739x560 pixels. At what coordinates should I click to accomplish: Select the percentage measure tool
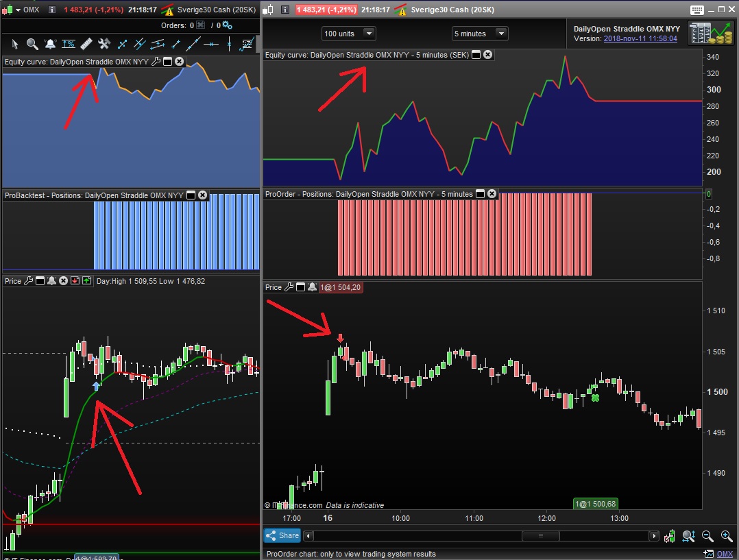(69, 44)
